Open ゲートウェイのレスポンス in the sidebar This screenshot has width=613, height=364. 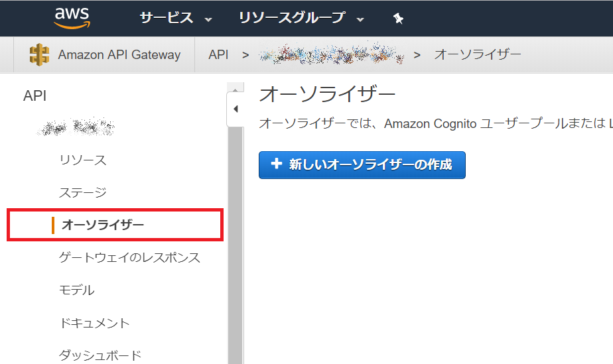(129, 258)
